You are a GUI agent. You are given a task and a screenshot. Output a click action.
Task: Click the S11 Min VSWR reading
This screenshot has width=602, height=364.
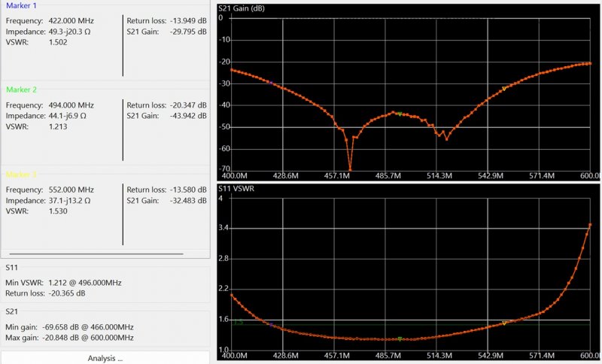[63, 283]
